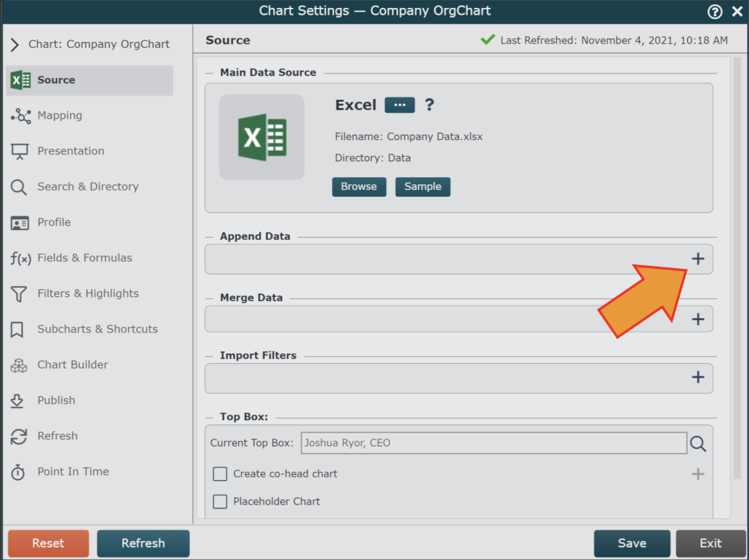The height and width of the screenshot is (560, 749).
Task: Open the Excel data source options ellipsis
Action: coord(400,105)
